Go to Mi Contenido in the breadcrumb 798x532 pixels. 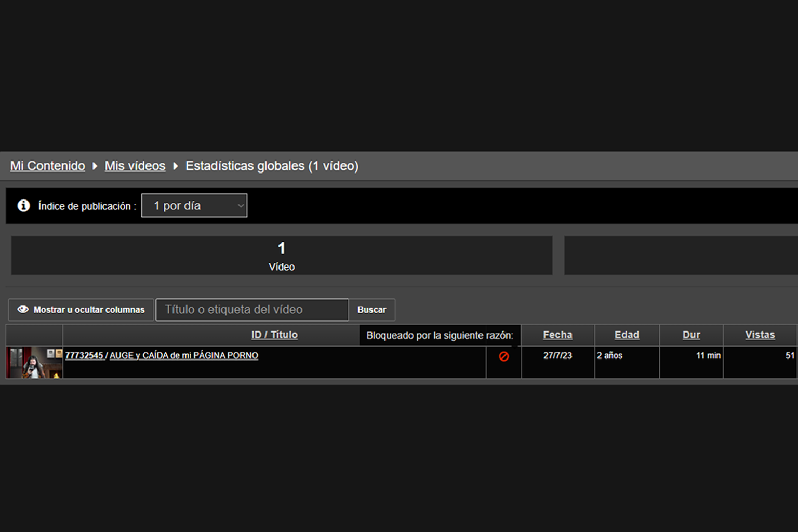click(x=48, y=166)
